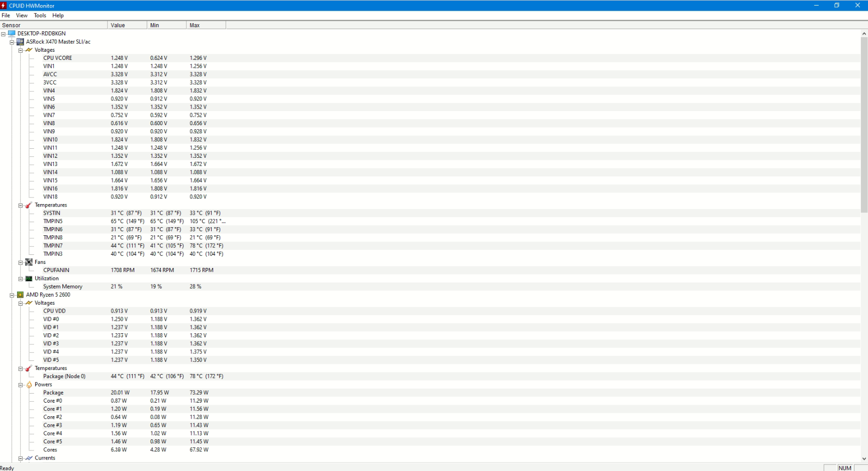
Task: Open the File menu
Action: pos(6,16)
